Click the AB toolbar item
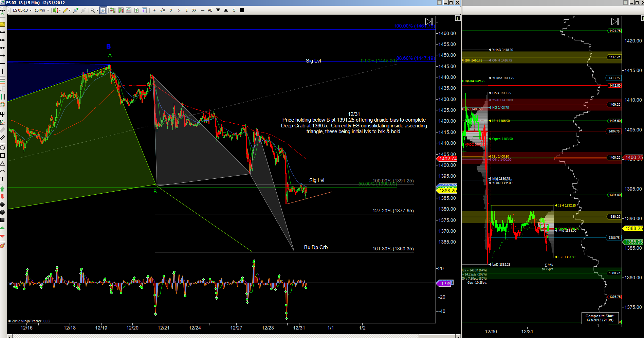Screen dimensions: 644x338 click(210, 10)
